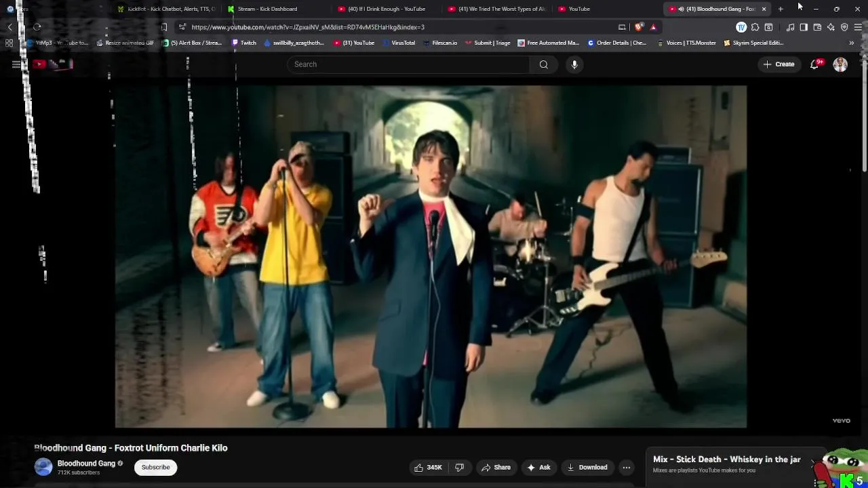
Task: Open the YouTube guide hamburger menu
Action: coord(16,64)
